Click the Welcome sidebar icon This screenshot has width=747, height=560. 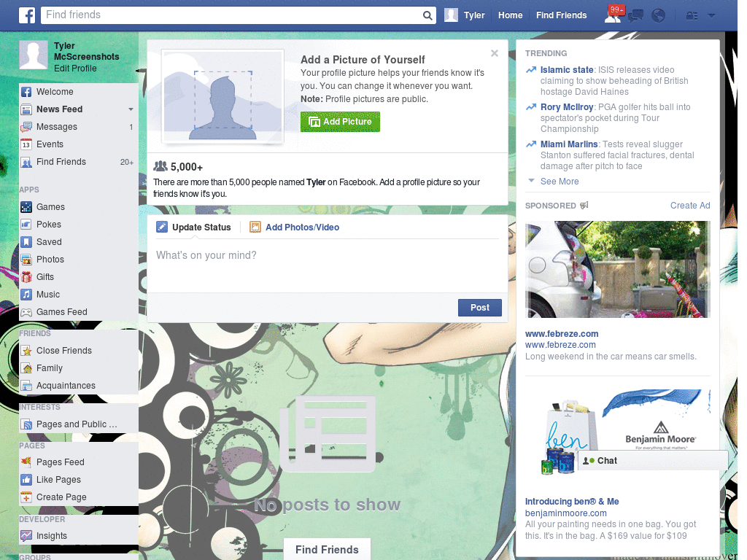pos(26,92)
